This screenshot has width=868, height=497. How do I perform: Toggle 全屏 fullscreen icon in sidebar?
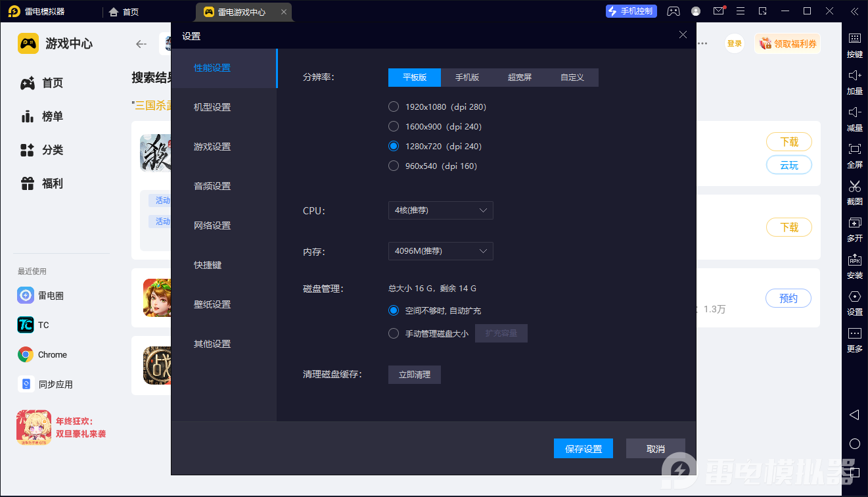(x=854, y=149)
